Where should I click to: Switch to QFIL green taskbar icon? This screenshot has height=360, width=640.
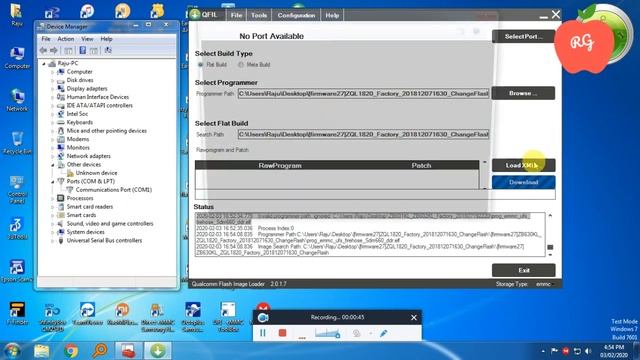point(158,351)
